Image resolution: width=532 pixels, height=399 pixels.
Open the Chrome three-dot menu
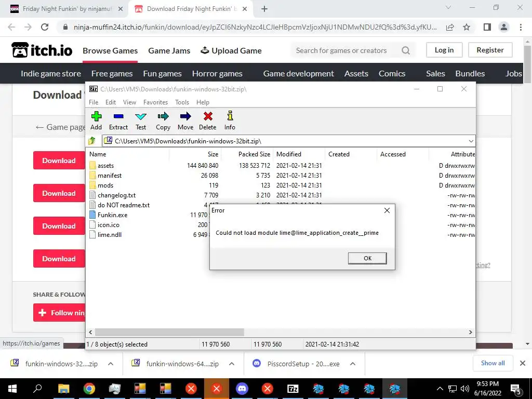[x=521, y=27]
